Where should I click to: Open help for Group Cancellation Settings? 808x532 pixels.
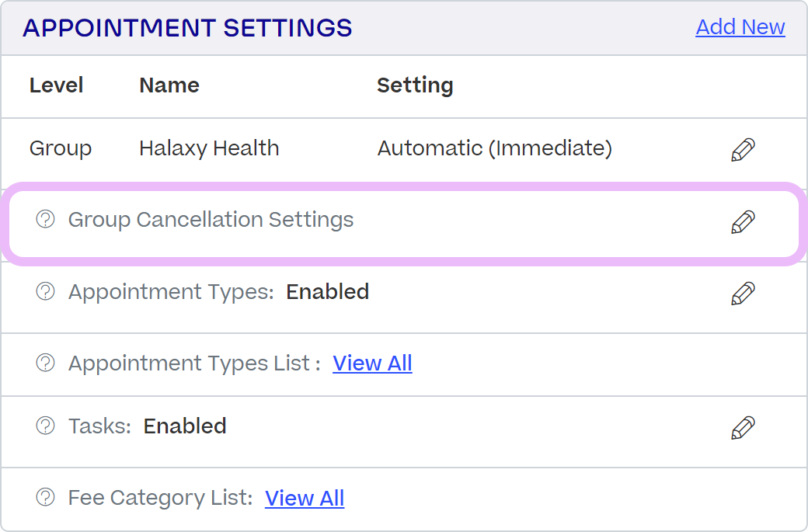[45, 219]
